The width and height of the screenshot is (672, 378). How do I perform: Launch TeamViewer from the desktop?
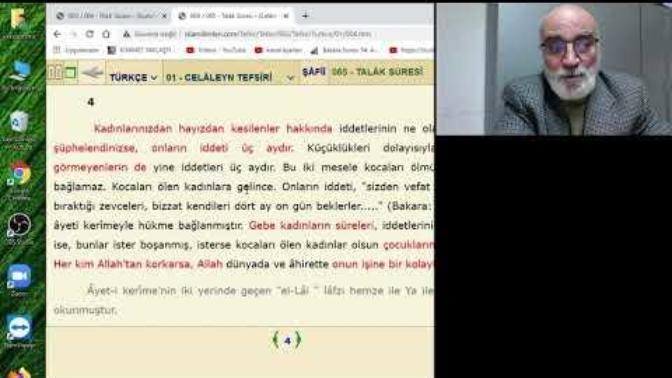click(x=19, y=328)
